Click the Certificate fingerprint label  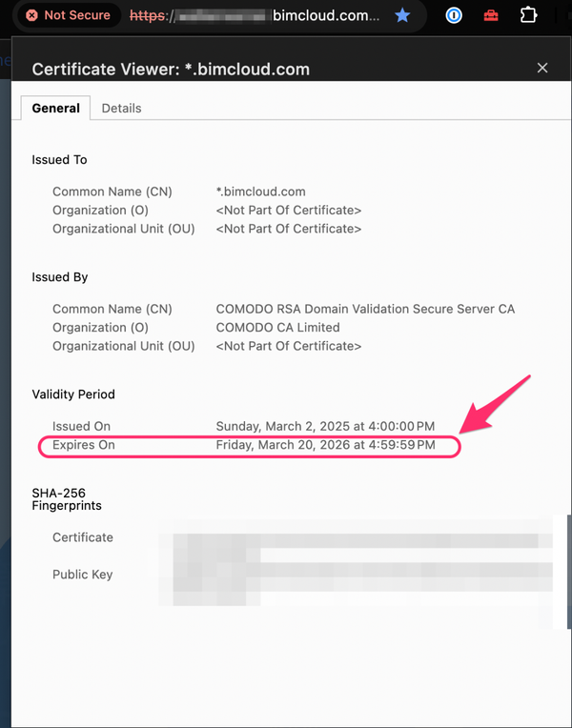(x=83, y=537)
